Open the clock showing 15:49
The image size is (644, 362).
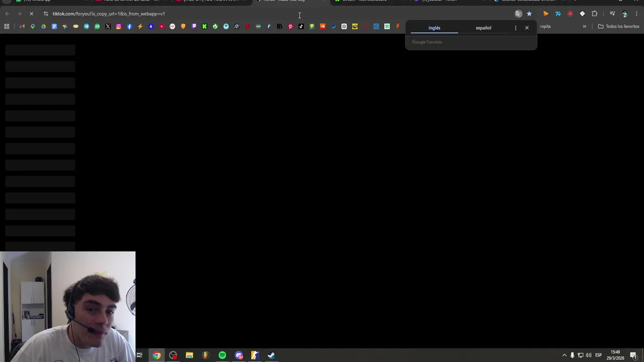tap(615, 355)
